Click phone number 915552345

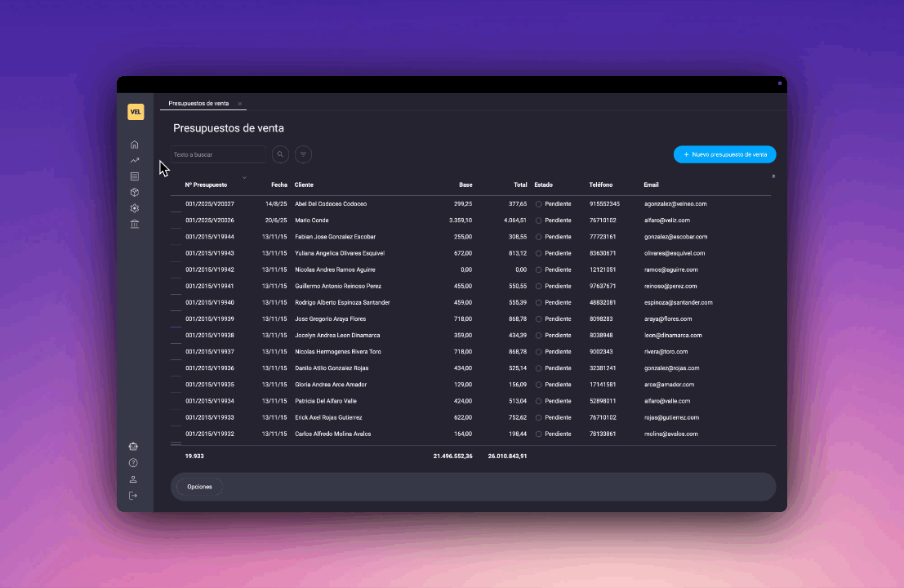point(604,204)
